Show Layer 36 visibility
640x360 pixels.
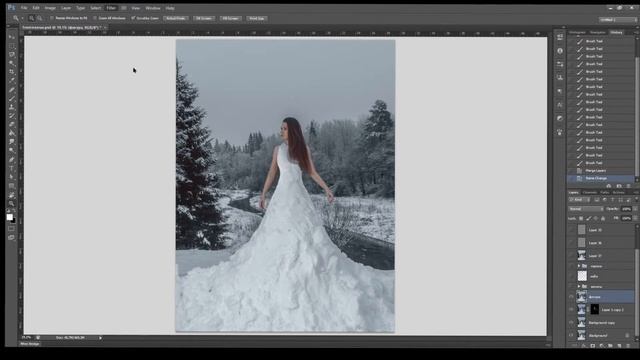571,243
